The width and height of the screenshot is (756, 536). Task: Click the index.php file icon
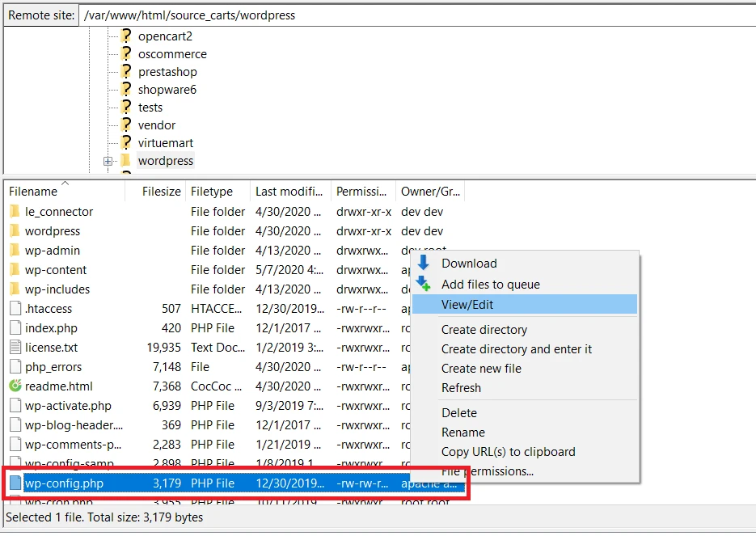15,327
